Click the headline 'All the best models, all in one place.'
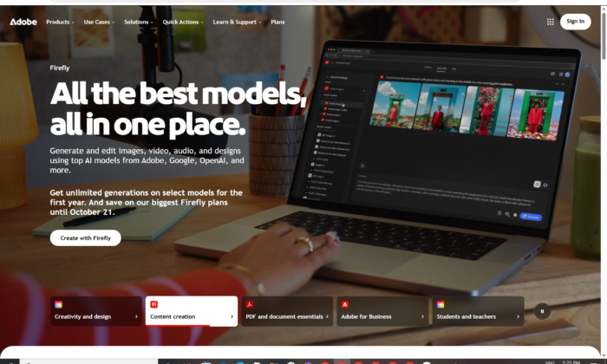Screen dimensions: 607x364 pyautogui.click(x=178, y=109)
